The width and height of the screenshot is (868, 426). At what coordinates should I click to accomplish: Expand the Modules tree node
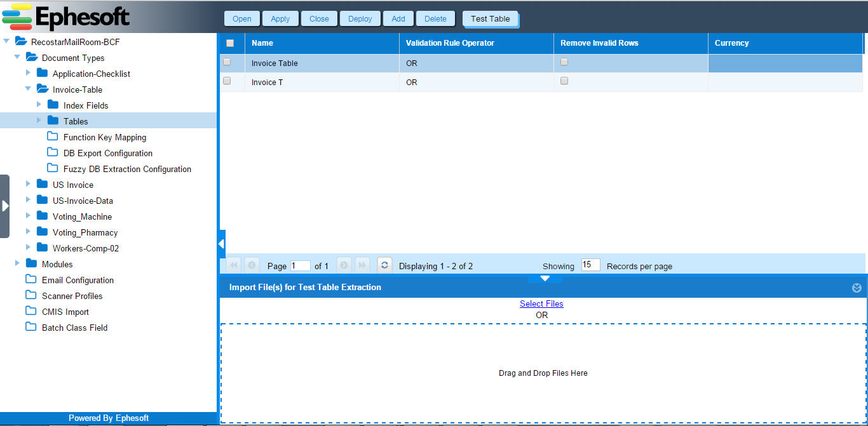click(x=17, y=264)
